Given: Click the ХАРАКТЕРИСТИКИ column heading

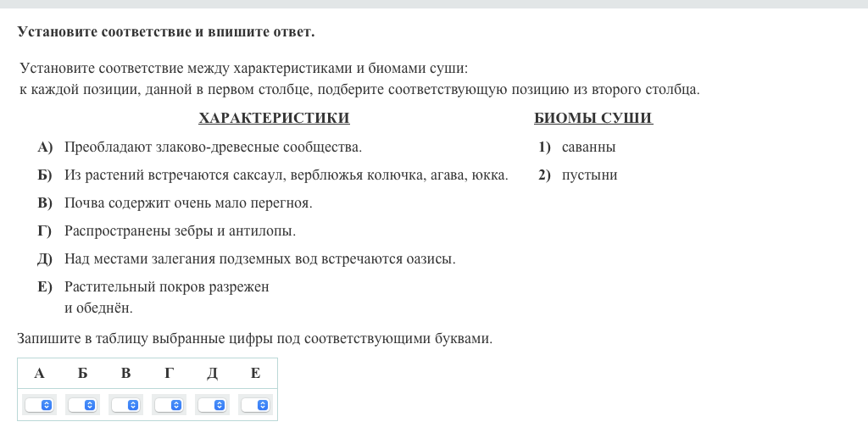Looking at the screenshot, I should (x=274, y=119).
